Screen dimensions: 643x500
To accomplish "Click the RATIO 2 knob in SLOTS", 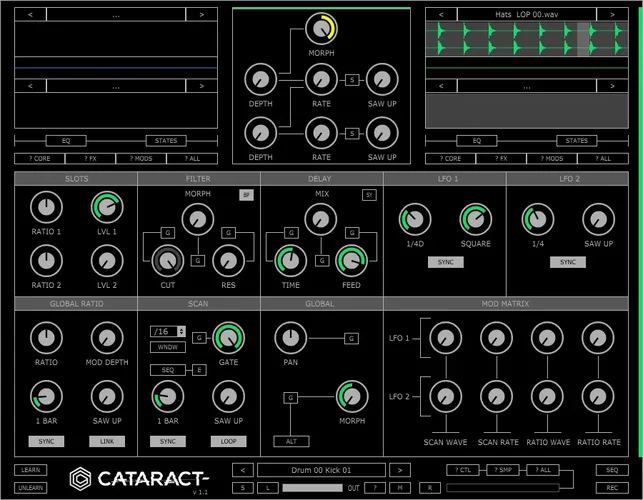I will pyautogui.click(x=46, y=261).
